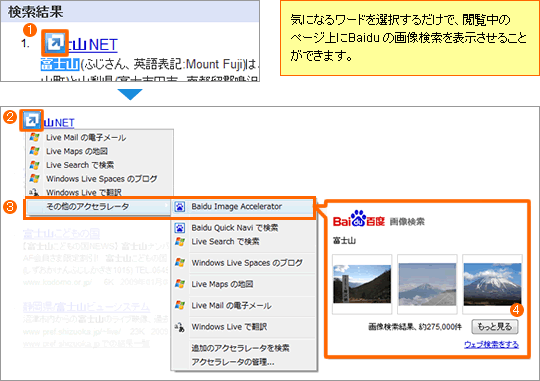The width and height of the screenshot is (540, 381).
Task: Click the Live Mail icon in the submenu
Action: 179,305
